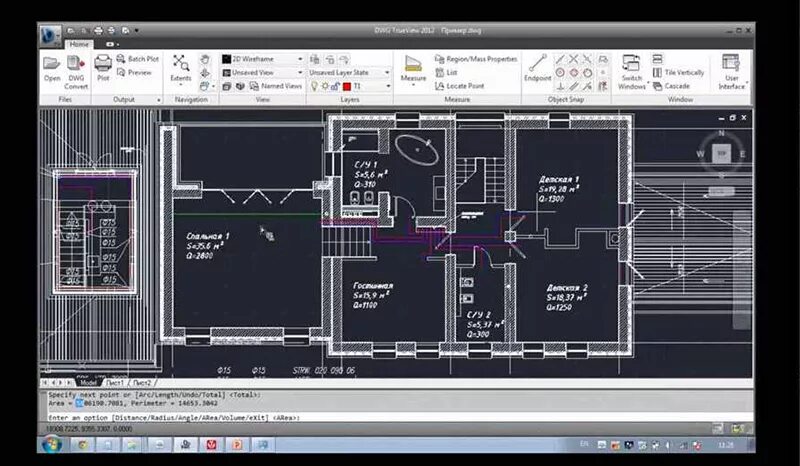The image size is (800, 466).
Task: Switch to the Лист1 layout tab
Action: tap(115, 382)
